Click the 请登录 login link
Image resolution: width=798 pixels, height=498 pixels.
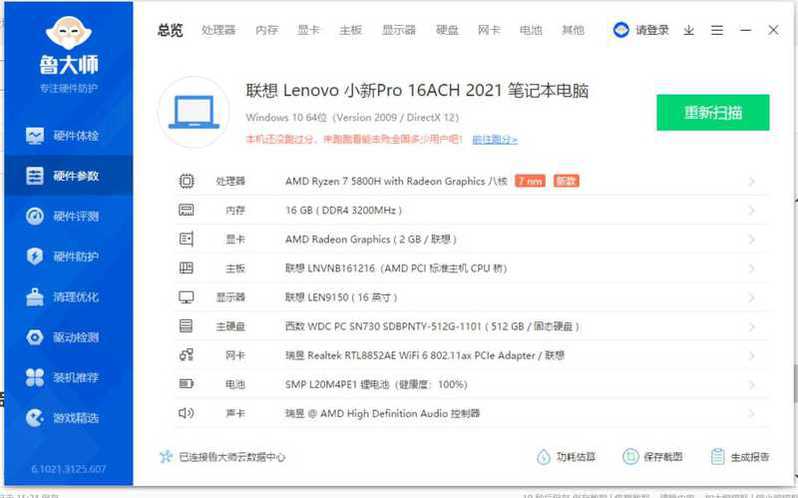[652, 31]
